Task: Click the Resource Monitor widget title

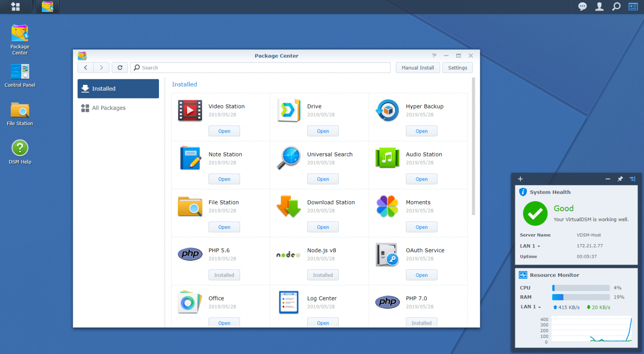Action: point(555,275)
